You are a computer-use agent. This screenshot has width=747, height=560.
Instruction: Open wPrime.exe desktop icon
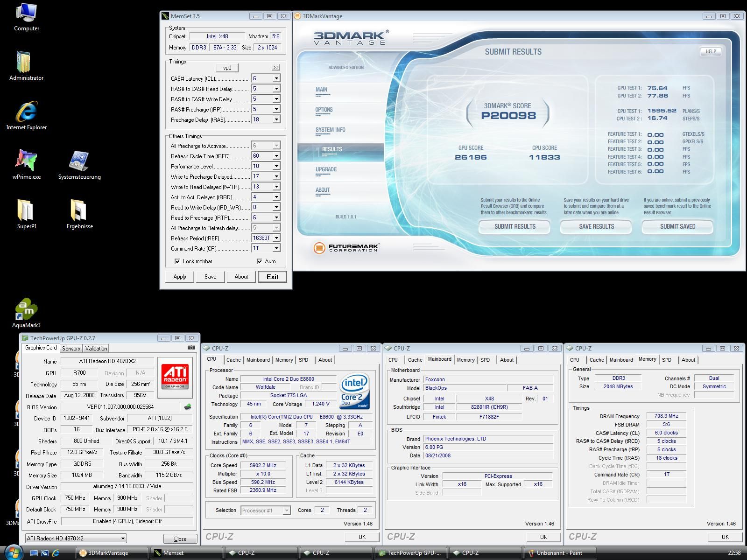(x=26, y=165)
